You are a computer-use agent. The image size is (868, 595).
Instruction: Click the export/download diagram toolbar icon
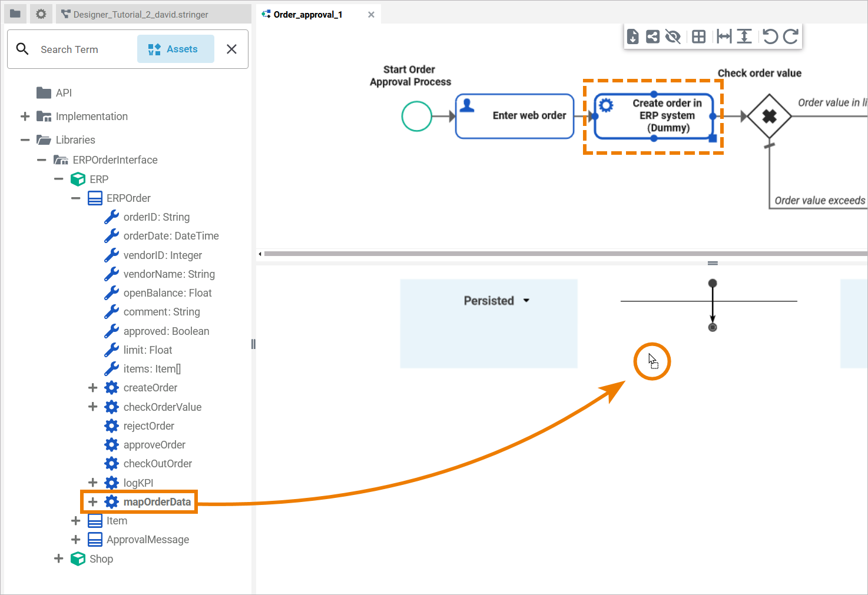633,36
